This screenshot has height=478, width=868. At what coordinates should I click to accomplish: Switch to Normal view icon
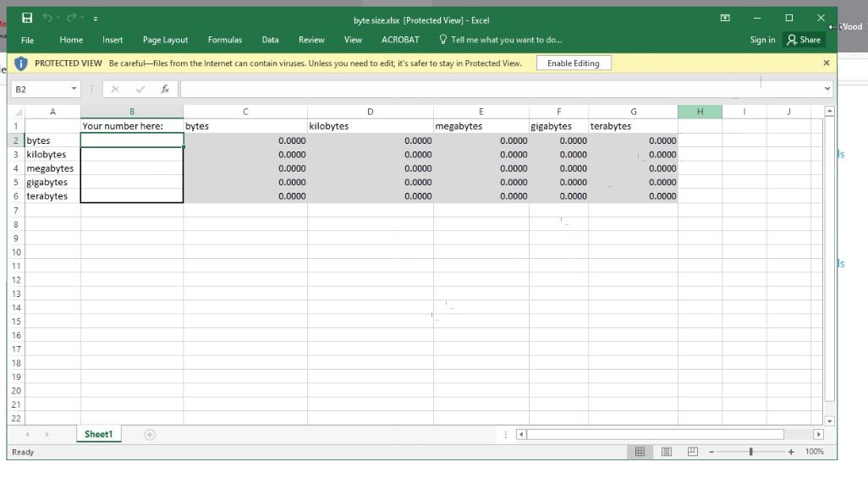640,452
